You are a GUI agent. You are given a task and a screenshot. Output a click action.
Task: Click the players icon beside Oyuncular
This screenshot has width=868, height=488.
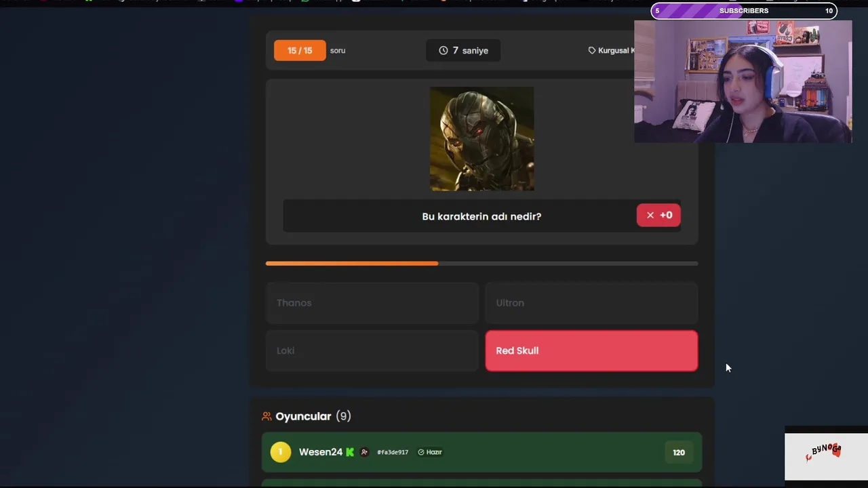[267, 416]
